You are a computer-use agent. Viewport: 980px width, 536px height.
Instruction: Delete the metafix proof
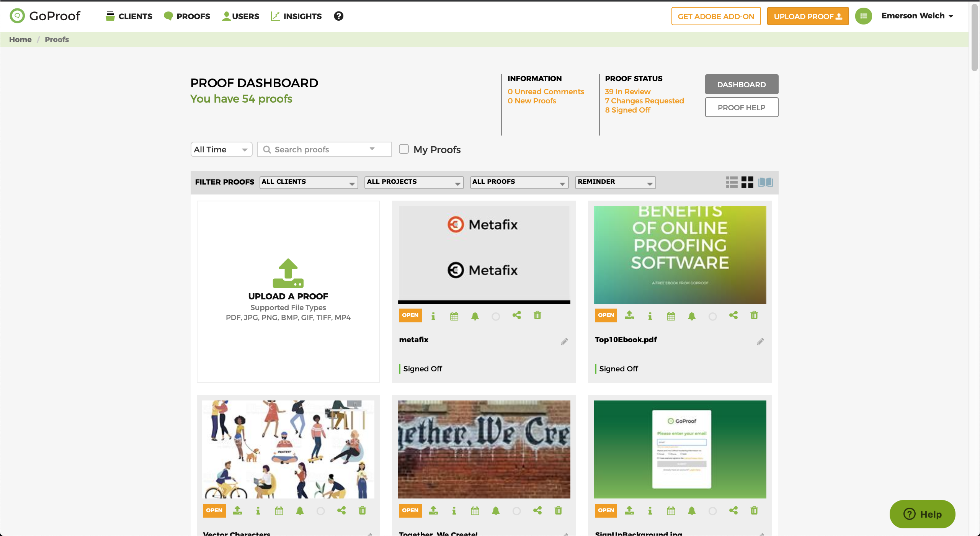coord(537,315)
